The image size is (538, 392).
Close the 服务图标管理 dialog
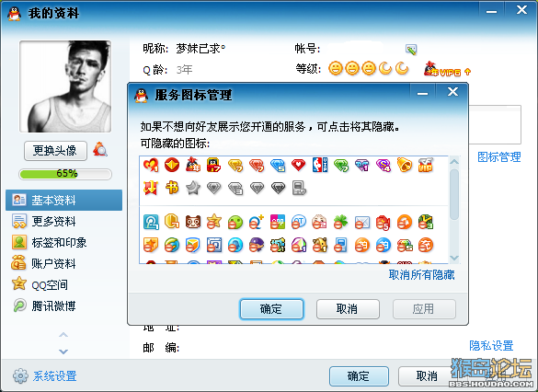tap(452, 92)
